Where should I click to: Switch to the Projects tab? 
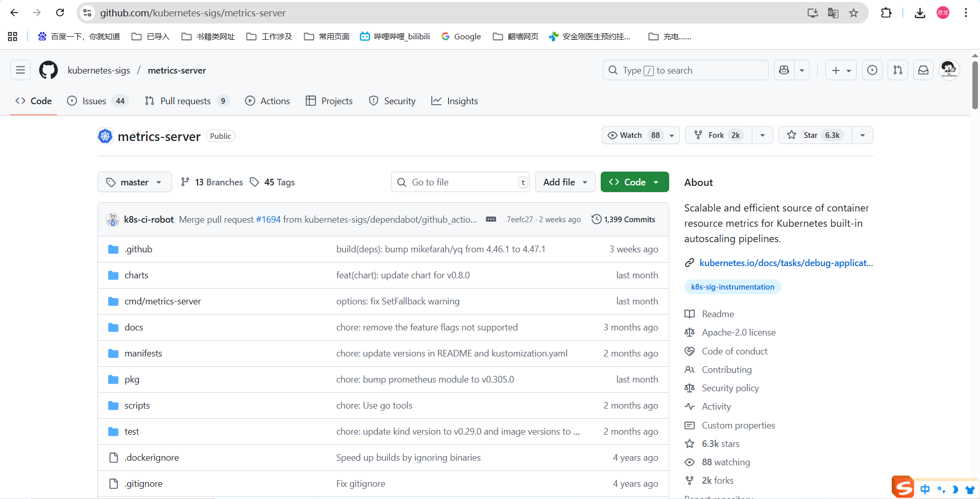click(329, 101)
